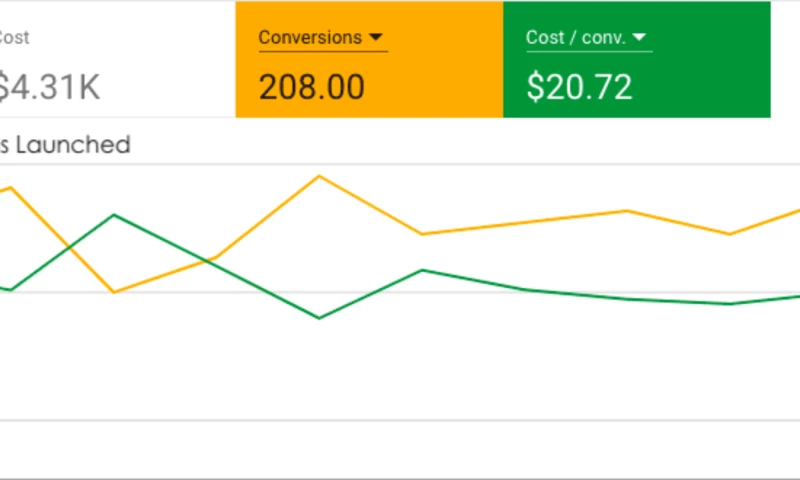
Task: Click the lowest dip of the green line
Action: 319,318
